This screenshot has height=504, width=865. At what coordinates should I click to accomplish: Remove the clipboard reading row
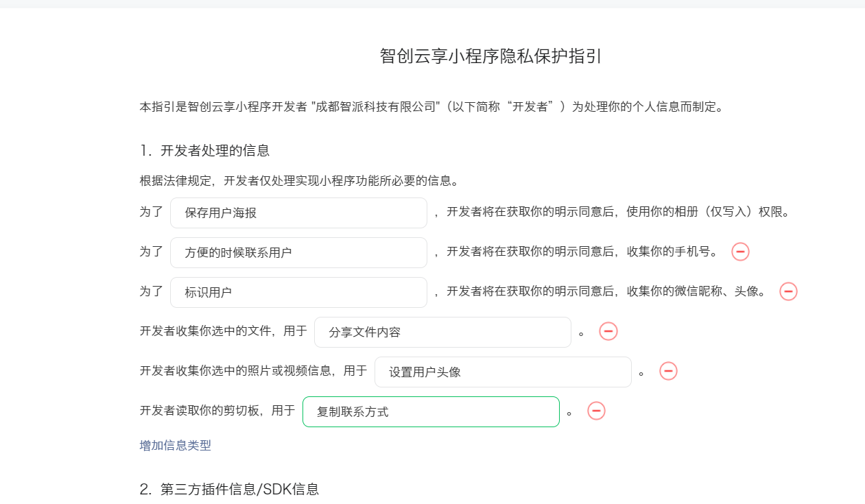pos(597,411)
